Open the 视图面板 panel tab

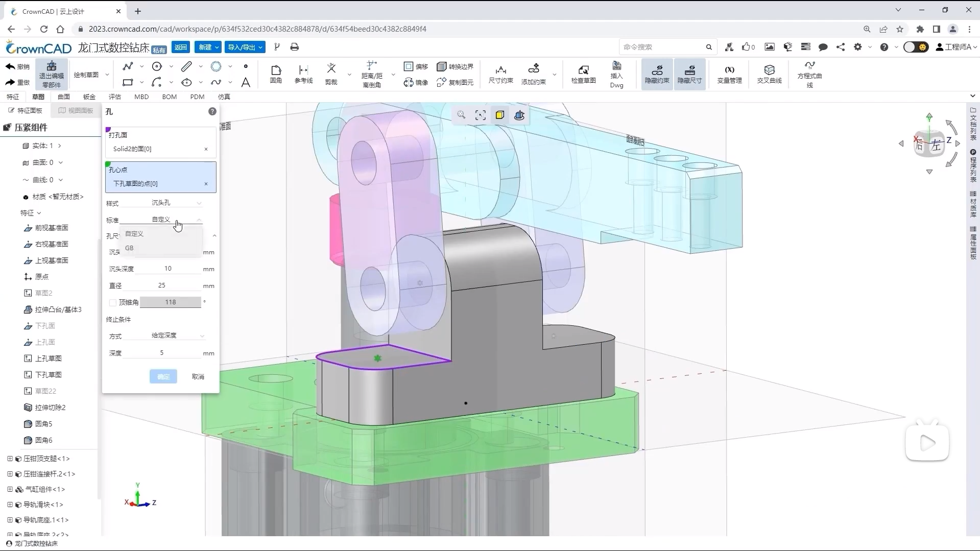click(x=76, y=110)
